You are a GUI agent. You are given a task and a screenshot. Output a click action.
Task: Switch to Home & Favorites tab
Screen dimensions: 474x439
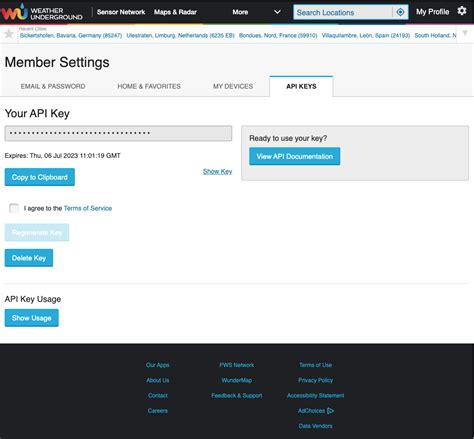click(x=149, y=86)
